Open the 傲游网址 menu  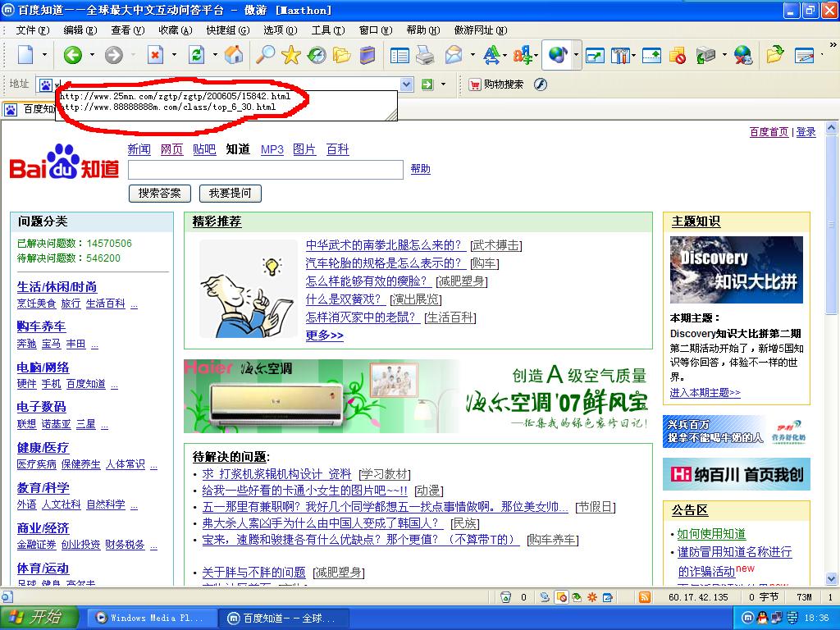coord(481,30)
